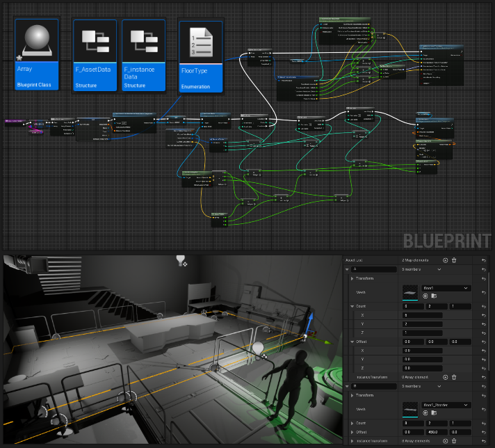Expand the InstanceTransform section of element B

coord(352,441)
